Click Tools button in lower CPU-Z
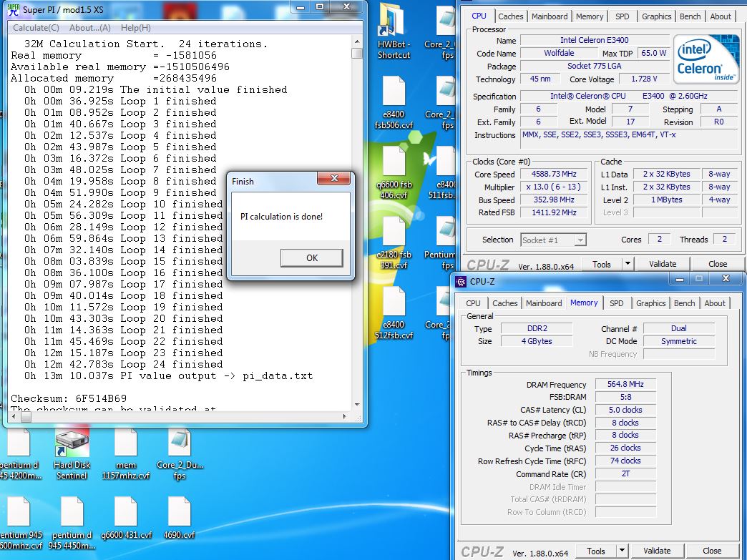 [595, 551]
